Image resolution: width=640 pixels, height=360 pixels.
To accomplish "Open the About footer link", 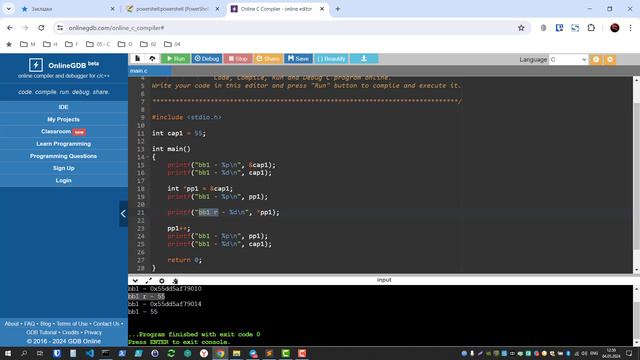I will click(x=12, y=324).
